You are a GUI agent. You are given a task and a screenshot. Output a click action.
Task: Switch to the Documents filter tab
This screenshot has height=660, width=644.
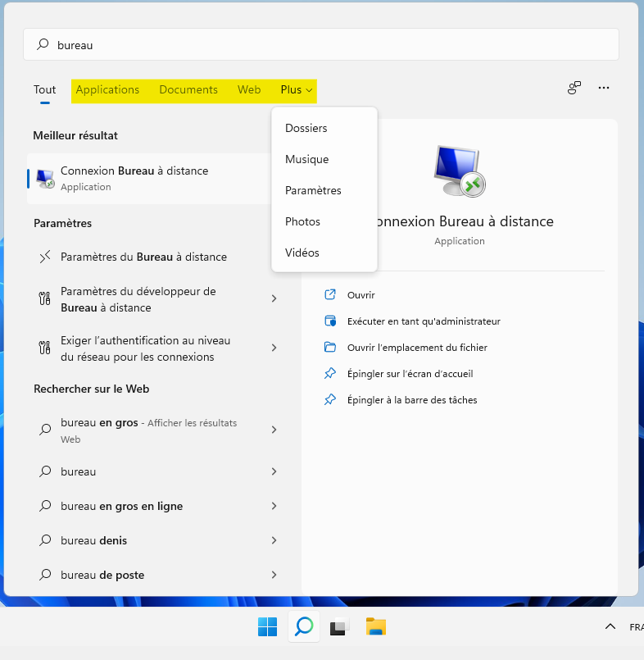coord(188,90)
